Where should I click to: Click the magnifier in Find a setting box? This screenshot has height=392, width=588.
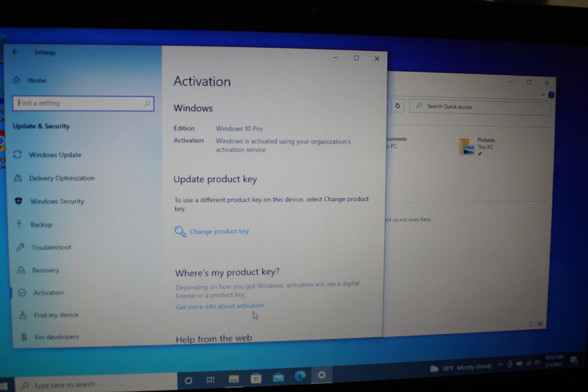147,104
